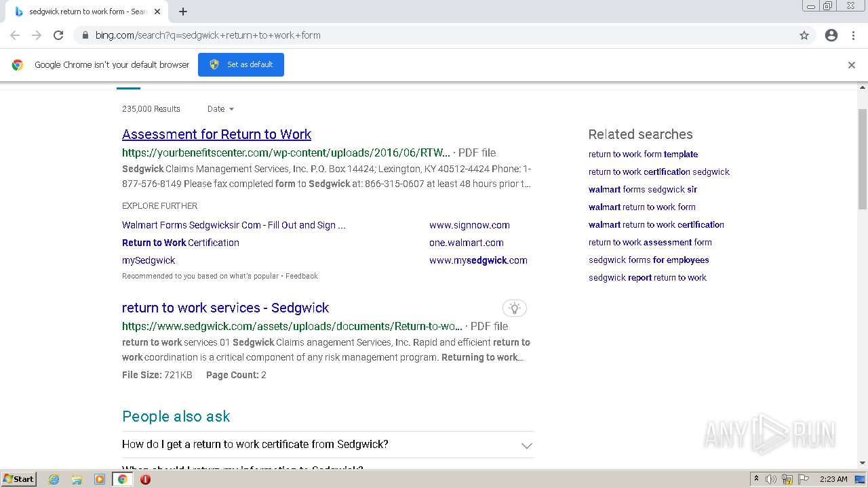The height and width of the screenshot is (488, 868).
Task: Open the volume speaker tray icon
Action: pyautogui.click(x=771, y=479)
